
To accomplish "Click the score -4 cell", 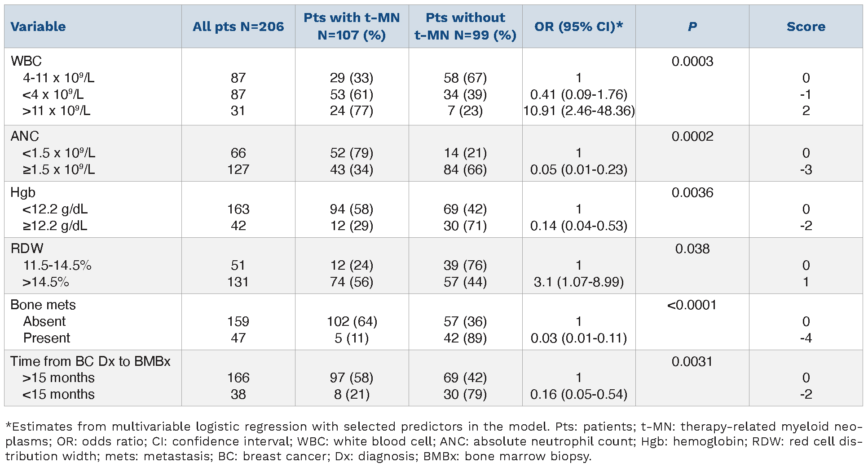I will pos(806,338).
